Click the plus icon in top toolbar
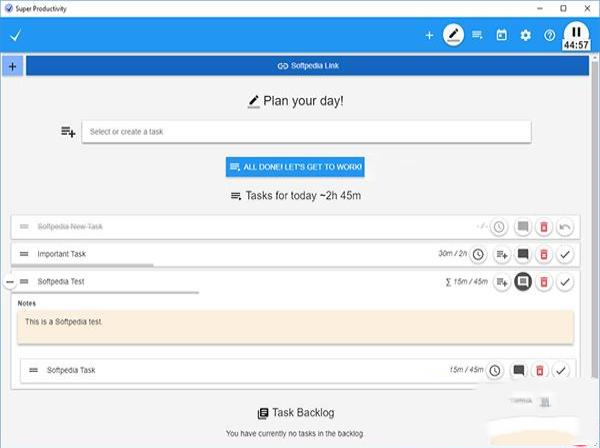The width and height of the screenshot is (600, 448). coord(429,36)
